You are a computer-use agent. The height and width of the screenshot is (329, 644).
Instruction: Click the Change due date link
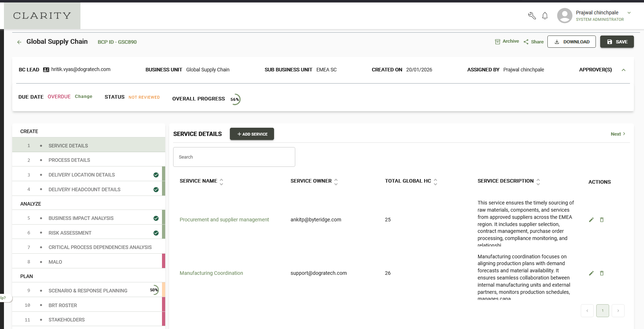83,97
